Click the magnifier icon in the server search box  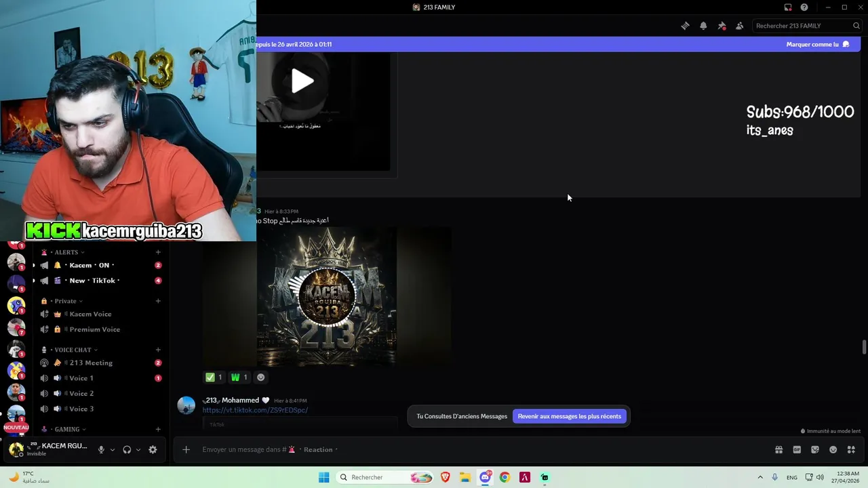pos(856,26)
